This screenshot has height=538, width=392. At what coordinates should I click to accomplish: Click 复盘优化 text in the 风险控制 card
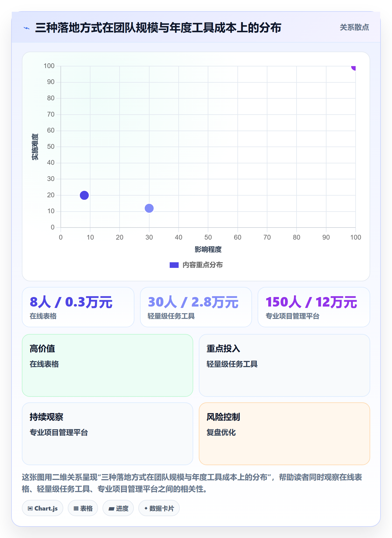tap(221, 432)
